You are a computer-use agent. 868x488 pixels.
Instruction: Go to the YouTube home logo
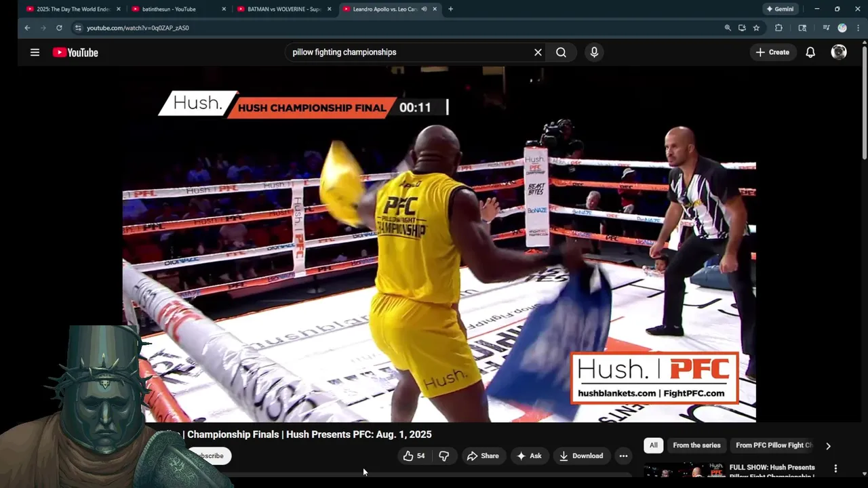click(75, 52)
